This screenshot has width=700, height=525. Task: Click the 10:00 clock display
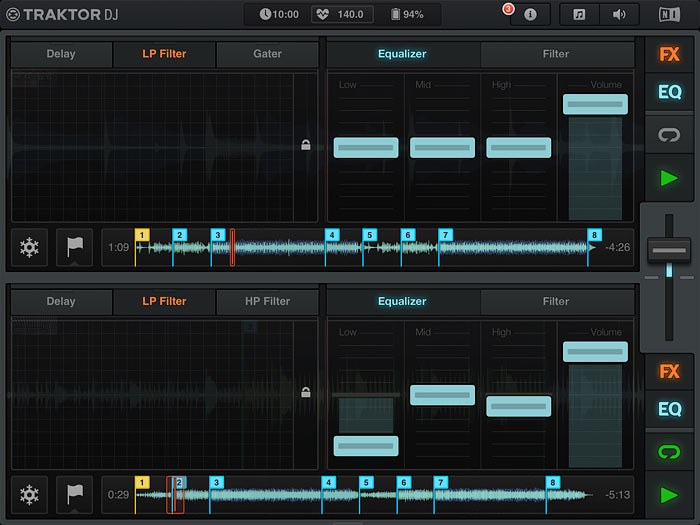pyautogui.click(x=279, y=15)
